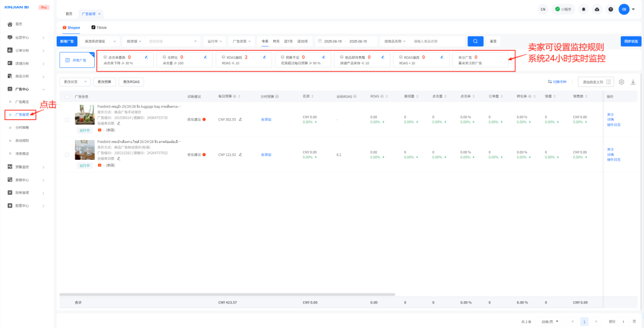Edit the ROAS偏低 rule pencil icon

(265, 57)
